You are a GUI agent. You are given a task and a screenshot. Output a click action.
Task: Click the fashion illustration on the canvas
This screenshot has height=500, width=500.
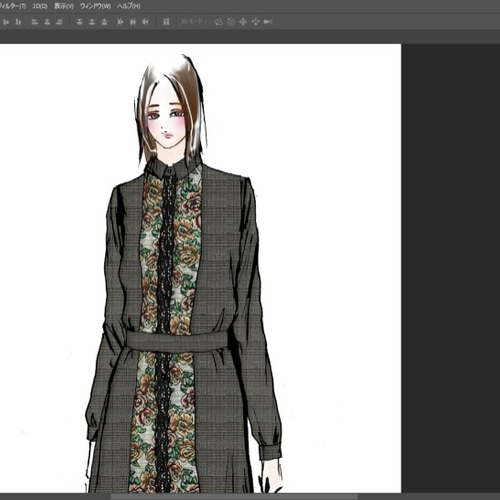click(183, 273)
